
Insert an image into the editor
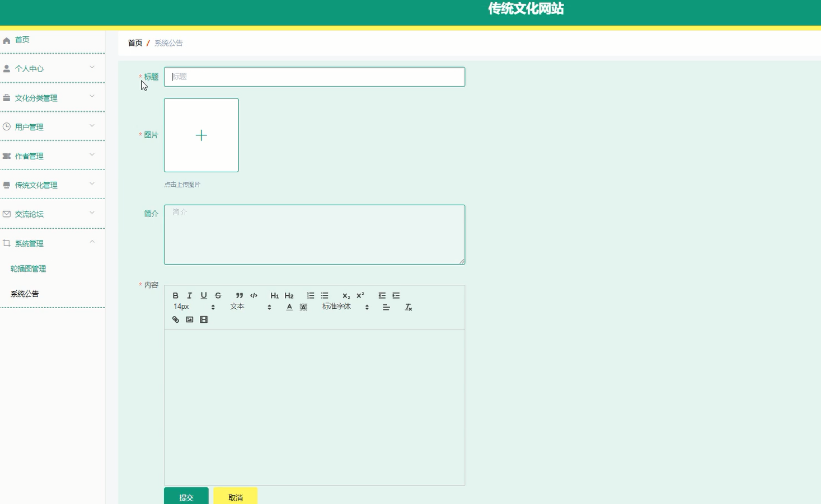(x=190, y=319)
